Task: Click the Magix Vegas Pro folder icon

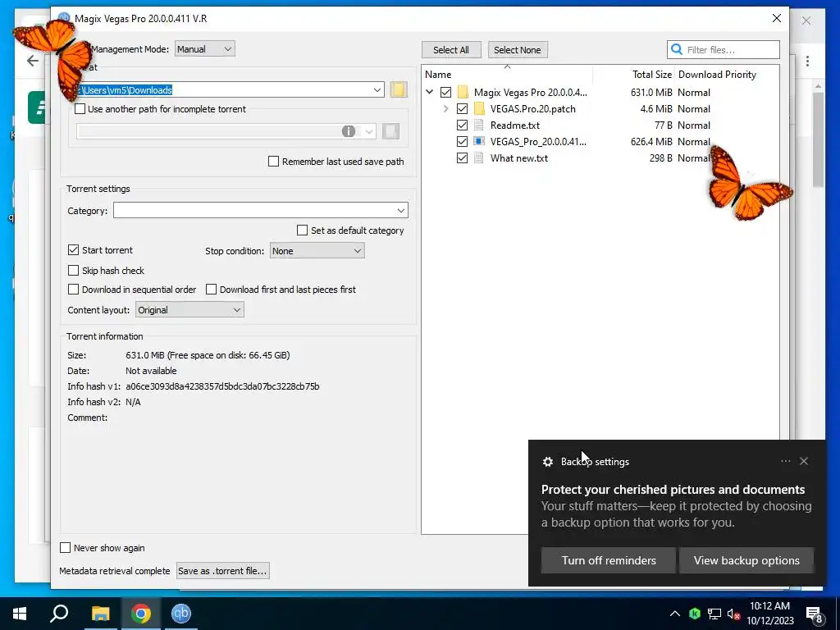Action: (463, 92)
